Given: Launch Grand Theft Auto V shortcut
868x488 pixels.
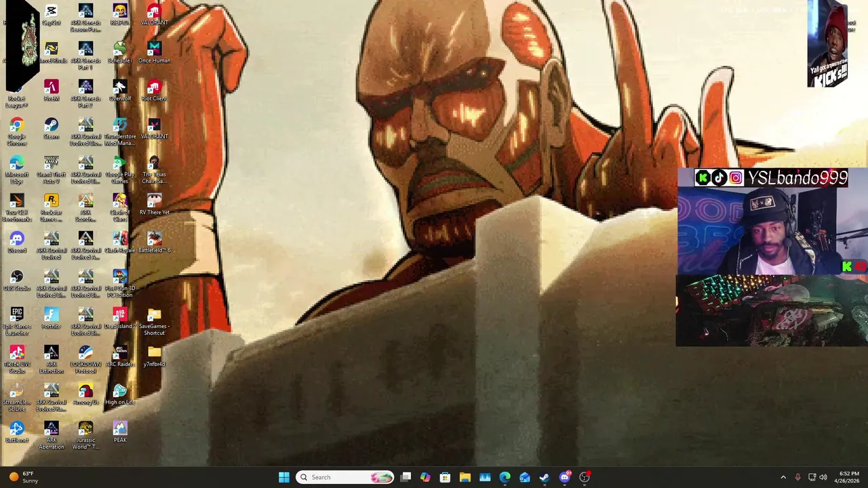Looking at the screenshot, I should [52, 169].
